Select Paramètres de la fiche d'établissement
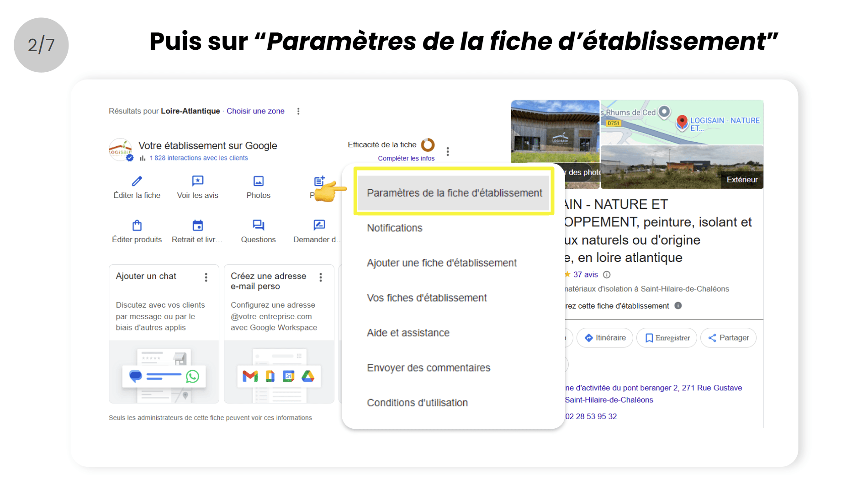This screenshot has width=868, height=485. click(x=454, y=193)
